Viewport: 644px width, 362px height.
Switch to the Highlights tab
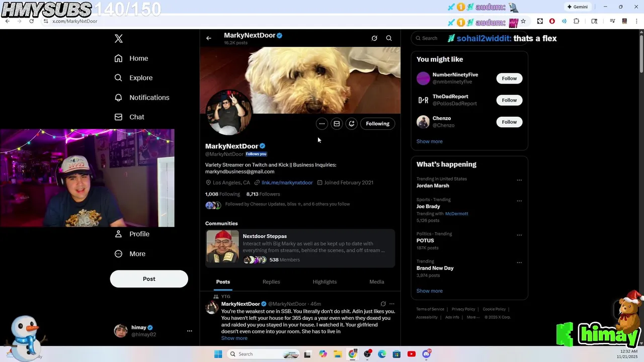pos(325,282)
